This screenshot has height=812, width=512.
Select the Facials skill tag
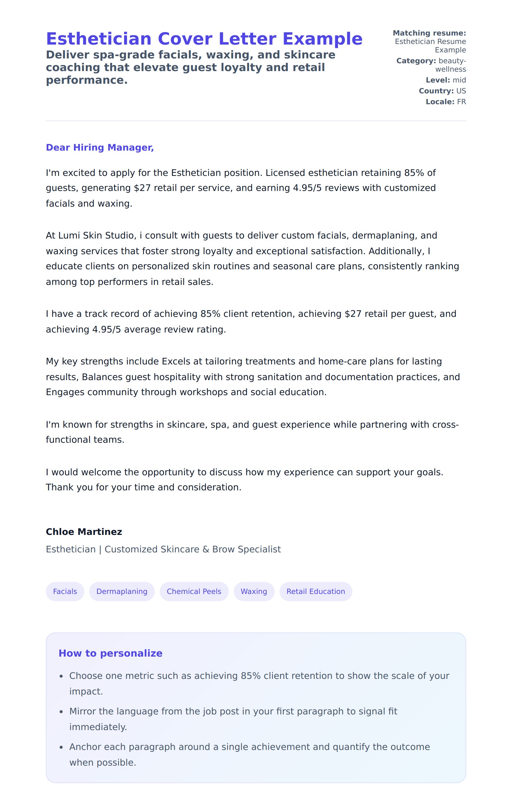(65, 591)
